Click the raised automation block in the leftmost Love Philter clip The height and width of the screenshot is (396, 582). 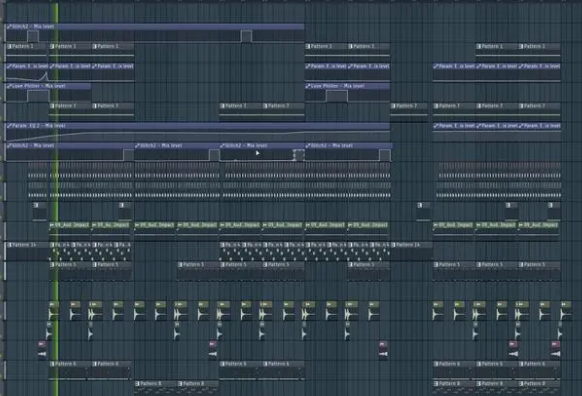pyautogui.click(x=38, y=96)
